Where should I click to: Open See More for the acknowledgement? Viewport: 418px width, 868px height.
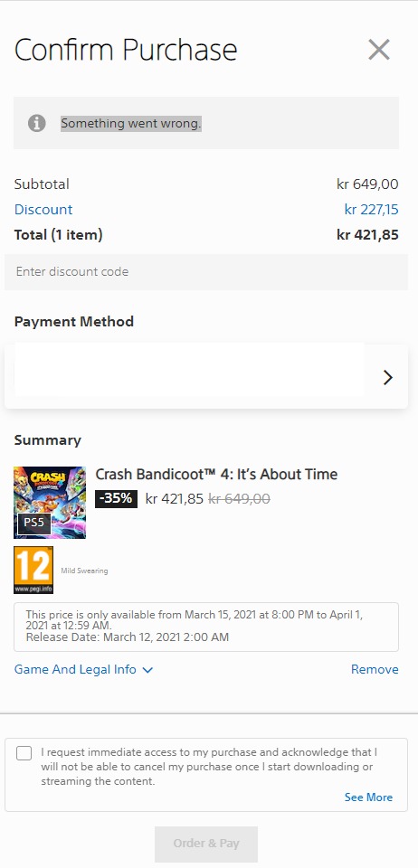369,797
